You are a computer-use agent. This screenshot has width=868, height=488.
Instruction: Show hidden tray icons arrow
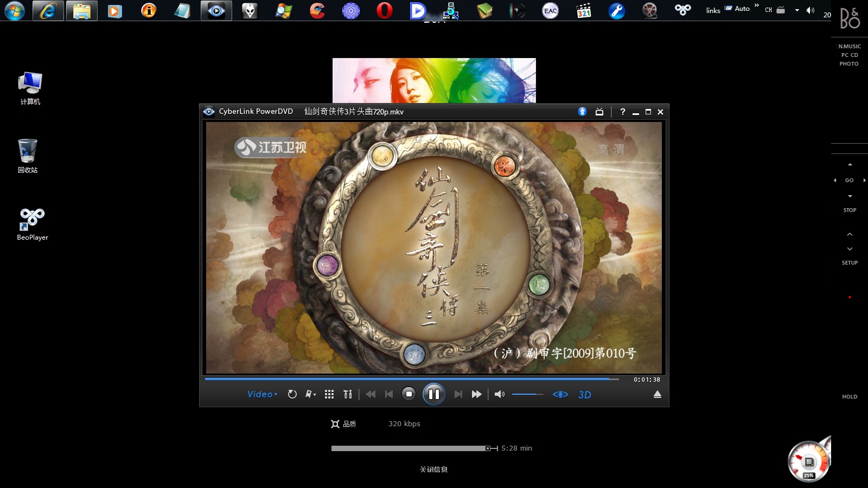click(797, 10)
